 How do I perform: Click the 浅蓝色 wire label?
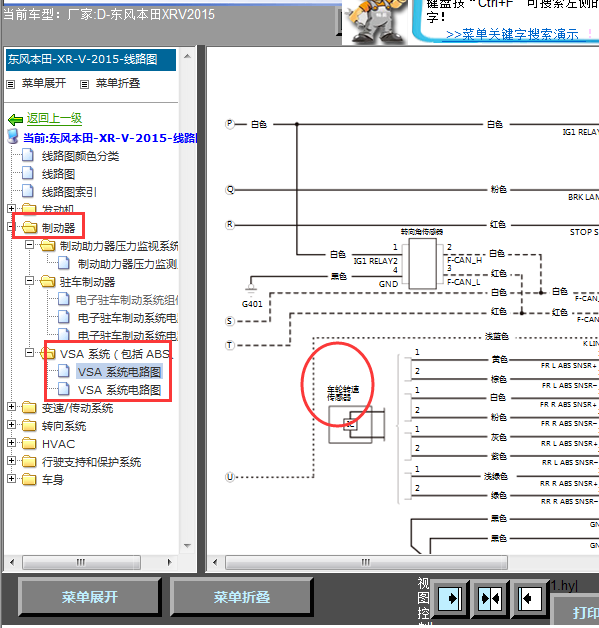coord(497,336)
